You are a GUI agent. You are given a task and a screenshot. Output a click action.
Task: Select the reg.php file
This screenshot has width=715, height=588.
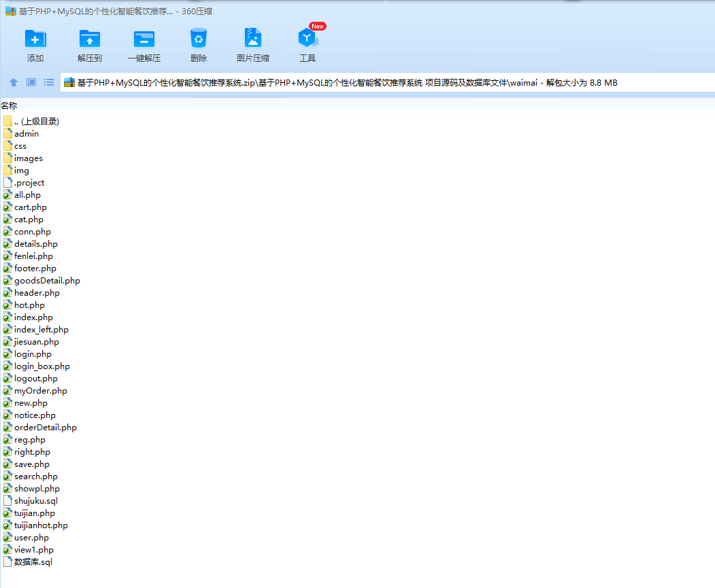click(x=24, y=440)
